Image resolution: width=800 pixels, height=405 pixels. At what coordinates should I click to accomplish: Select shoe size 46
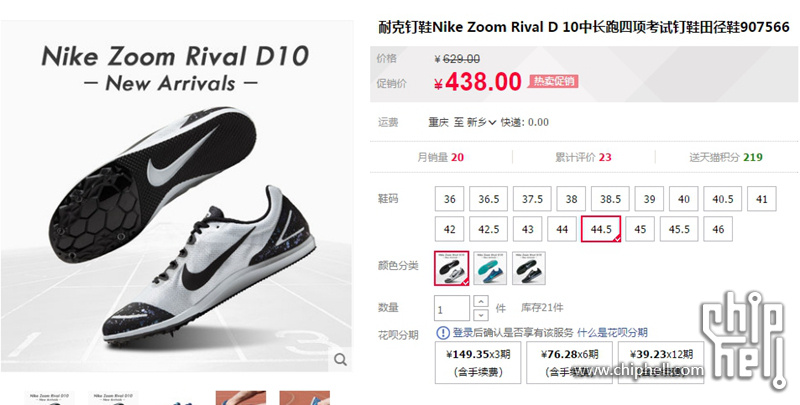tap(718, 229)
